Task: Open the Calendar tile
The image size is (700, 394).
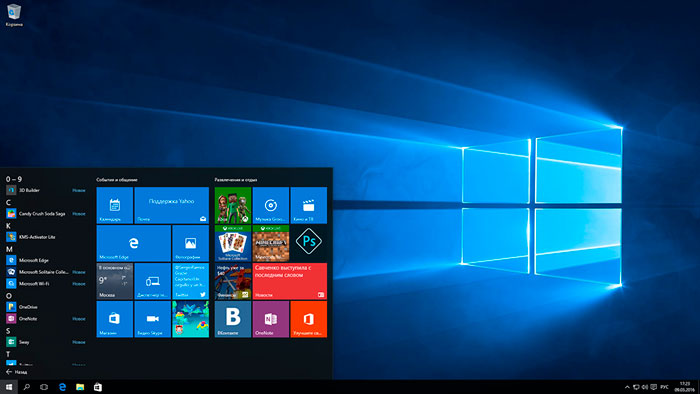Action: pyautogui.click(x=115, y=205)
